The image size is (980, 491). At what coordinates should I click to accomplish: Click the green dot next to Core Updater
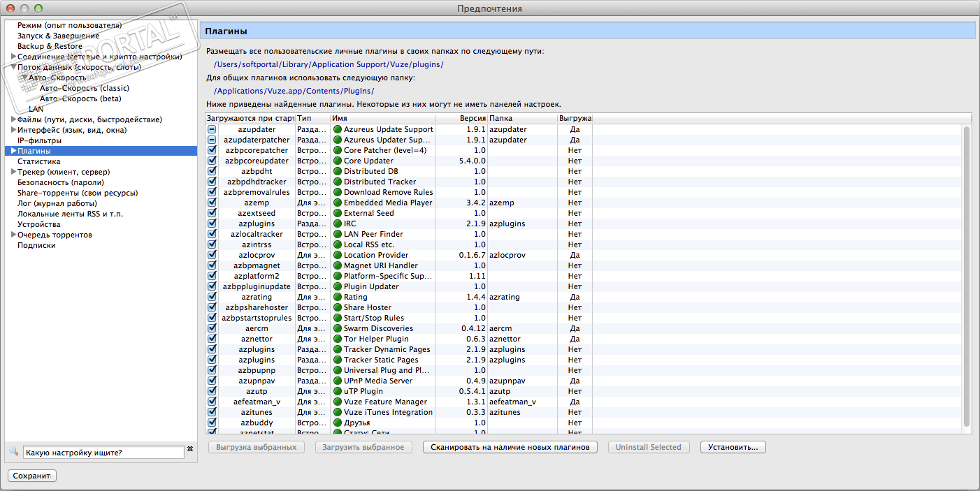point(337,161)
